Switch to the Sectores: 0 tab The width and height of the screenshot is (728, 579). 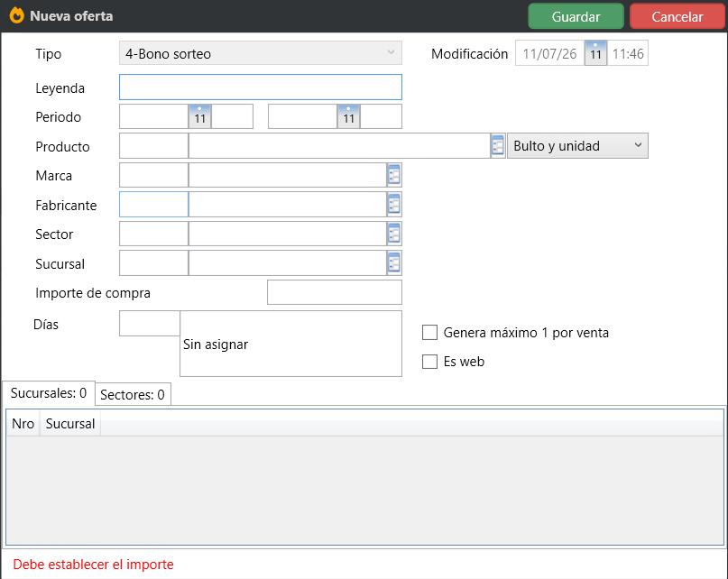point(133,395)
